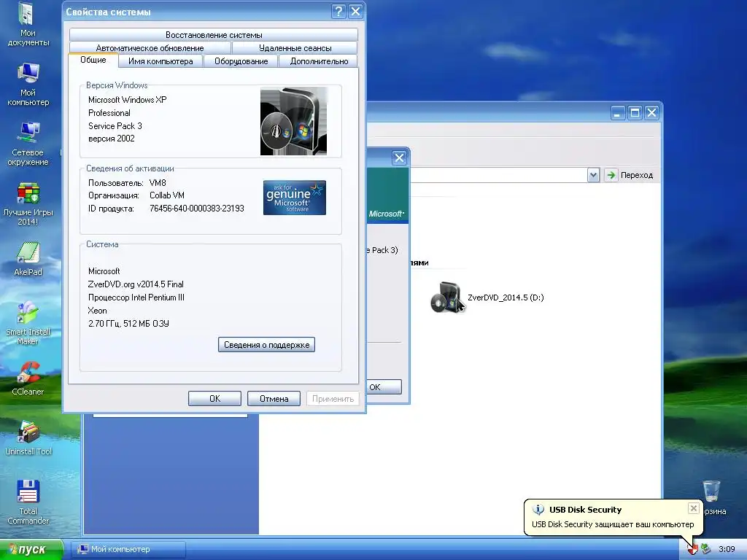Select the Общие tab

point(93,60)
